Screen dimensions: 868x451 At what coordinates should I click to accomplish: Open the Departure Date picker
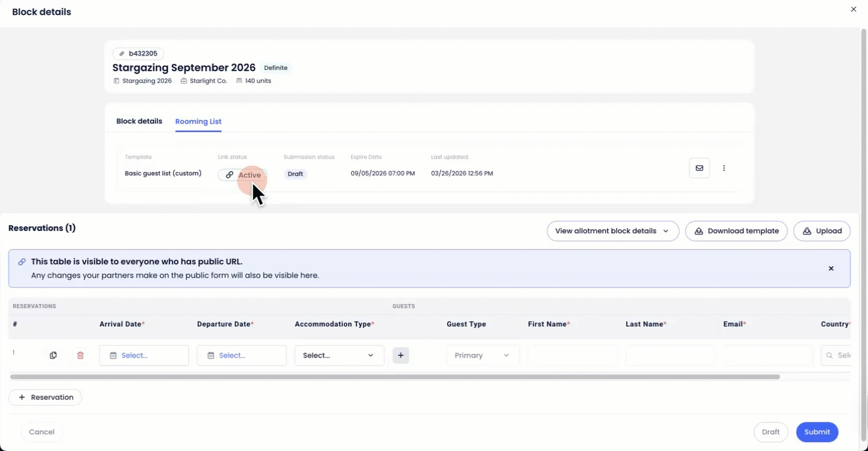[242, 356]
